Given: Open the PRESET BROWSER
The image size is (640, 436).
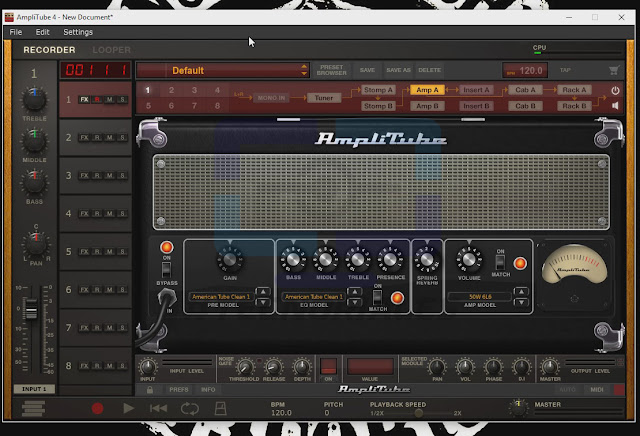Looking at the screenshot, I should [x=331, y=70].
